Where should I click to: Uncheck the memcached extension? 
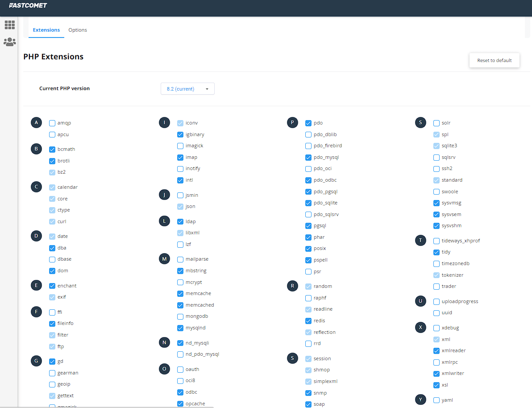tap(180, 305)
